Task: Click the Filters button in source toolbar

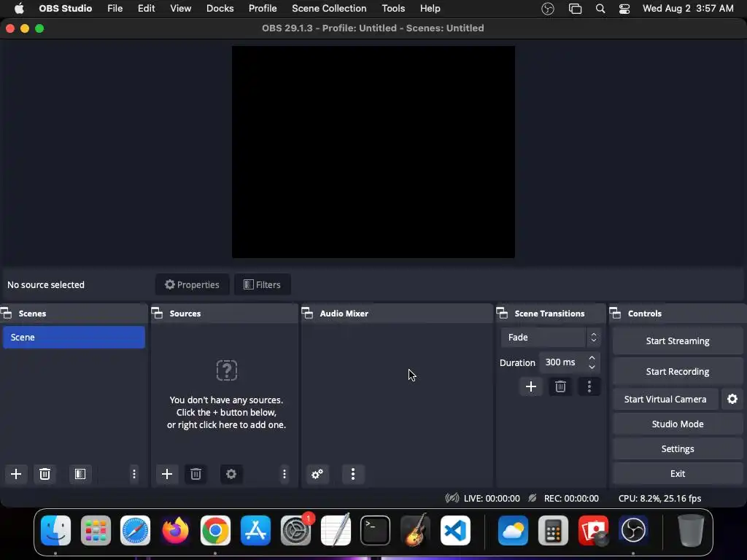Action: (x=263, y=285)
